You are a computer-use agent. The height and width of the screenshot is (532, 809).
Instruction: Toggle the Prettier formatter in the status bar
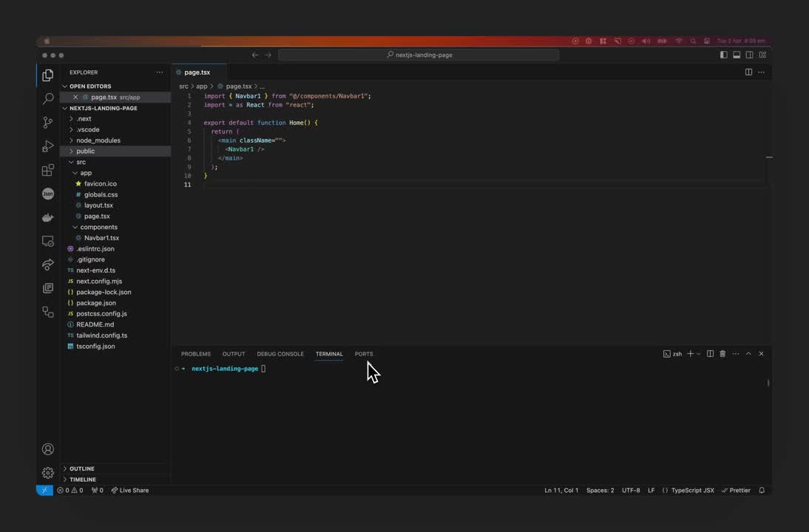click(x=739, y=490)
